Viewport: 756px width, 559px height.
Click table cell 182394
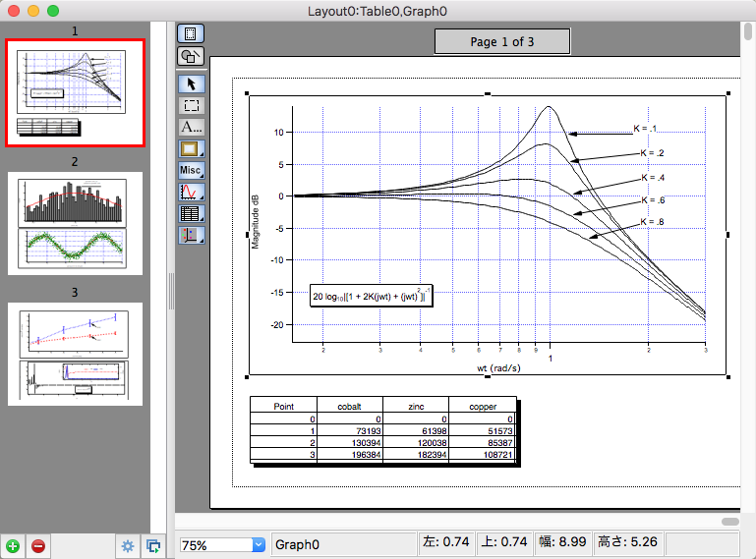coord(416,455)
